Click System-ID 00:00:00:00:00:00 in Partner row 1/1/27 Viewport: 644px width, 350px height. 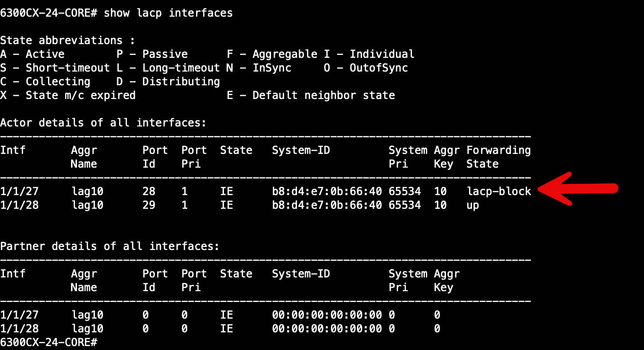pos(327,315)
